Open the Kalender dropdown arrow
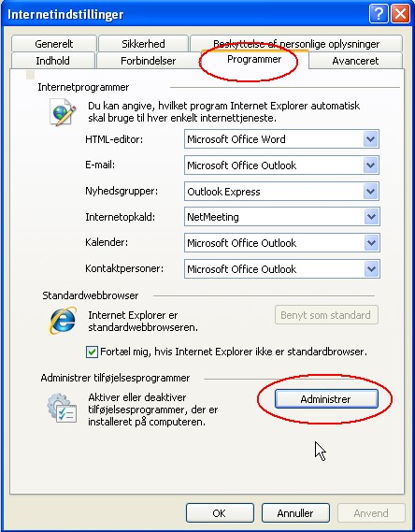 click(x=371, y=243)
